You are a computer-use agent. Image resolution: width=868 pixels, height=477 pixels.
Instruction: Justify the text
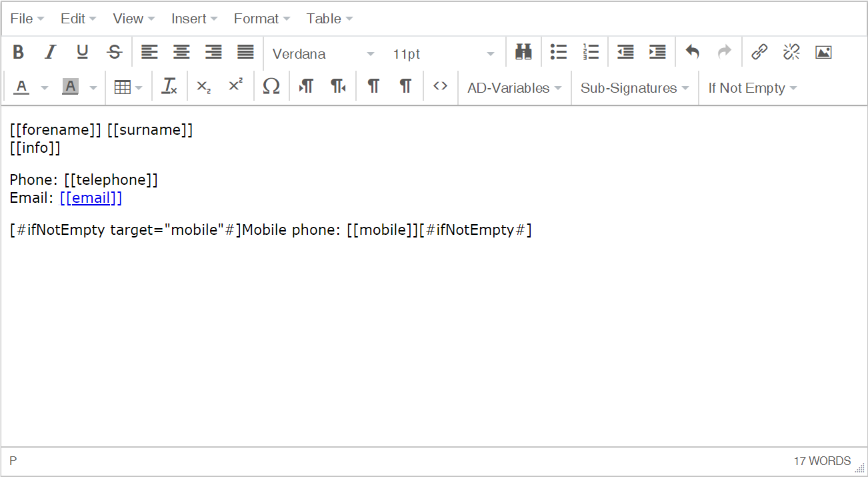[245, 52]
